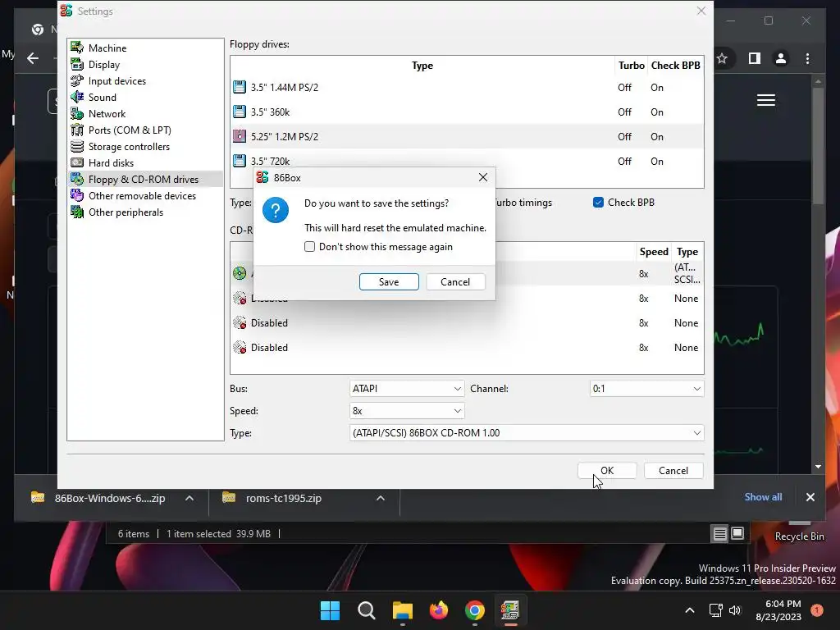The width and height of the screenshot is (840, 630).
Task: Switch File Explorer to details view
Action: tap(719, 533)
